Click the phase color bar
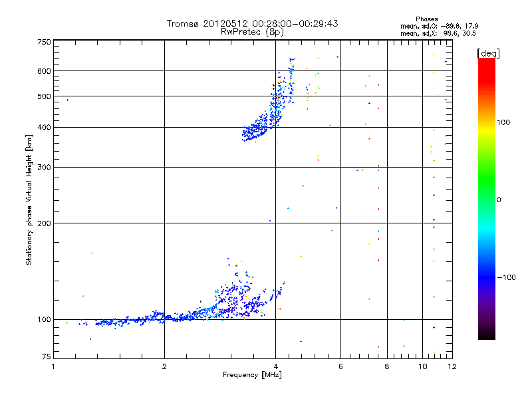 [x=487, y=199]
